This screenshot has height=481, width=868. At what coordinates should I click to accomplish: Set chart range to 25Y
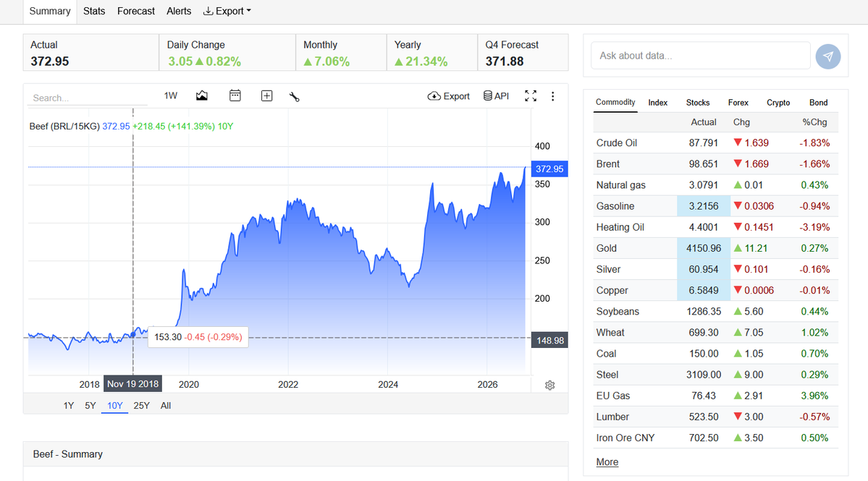coord(142,406)
